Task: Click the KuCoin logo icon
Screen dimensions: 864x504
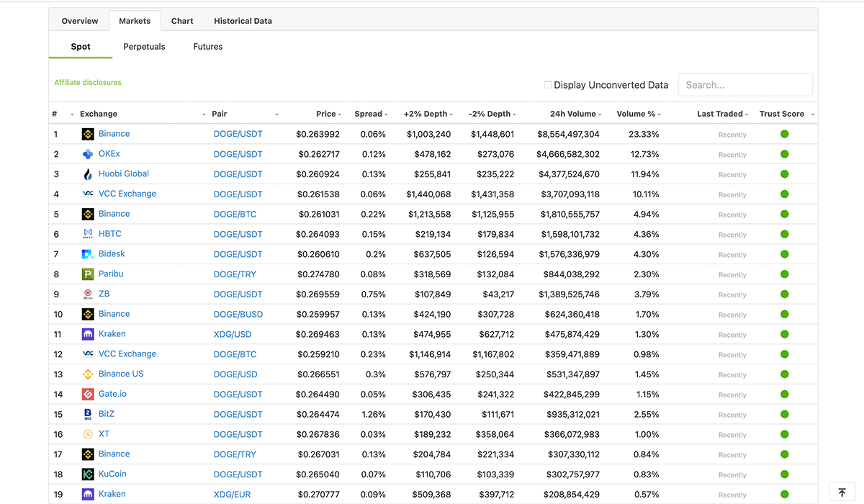Action: click(x=88, y=474)
